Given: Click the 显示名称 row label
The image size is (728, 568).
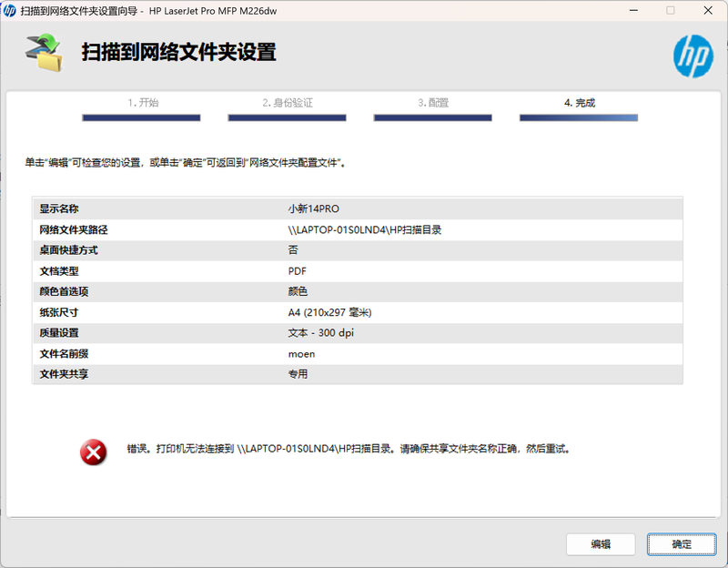Looking at the screenshot, I should tap(59, 209).
